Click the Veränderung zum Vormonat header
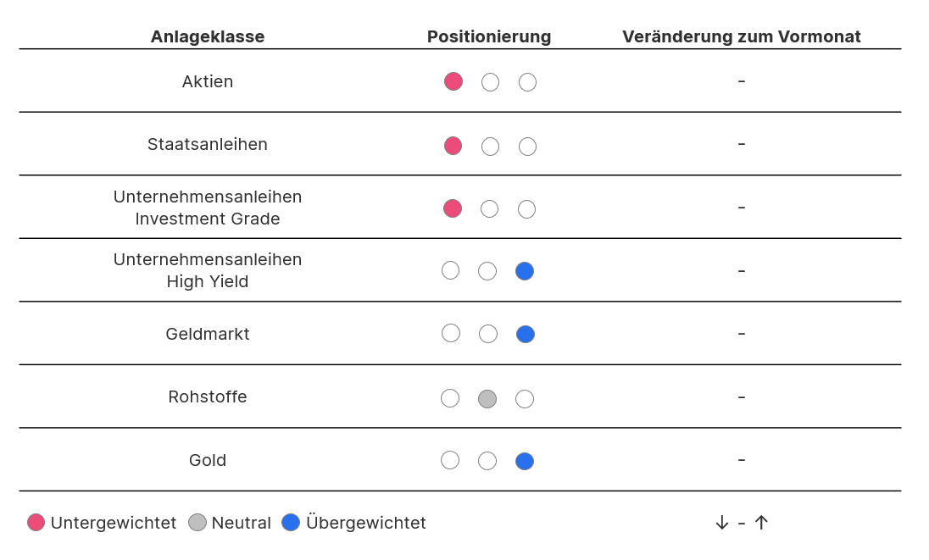 coord(742,36)
